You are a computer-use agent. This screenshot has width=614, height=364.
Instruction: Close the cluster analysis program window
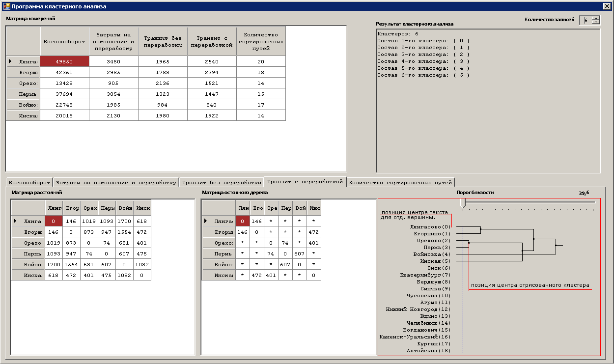[606, 6]
